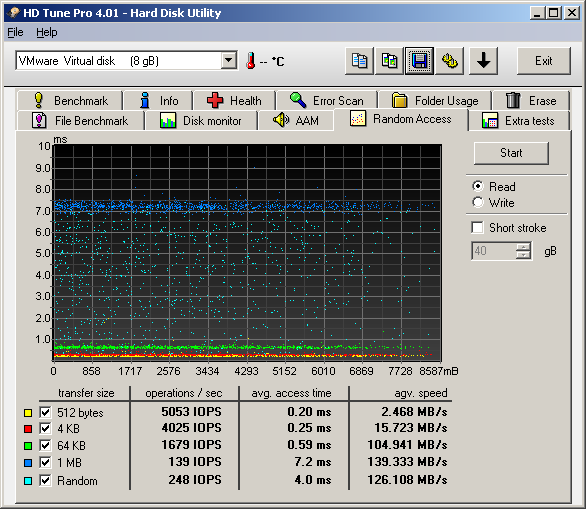Click the green 64 KB color swatch

[28, 446]
